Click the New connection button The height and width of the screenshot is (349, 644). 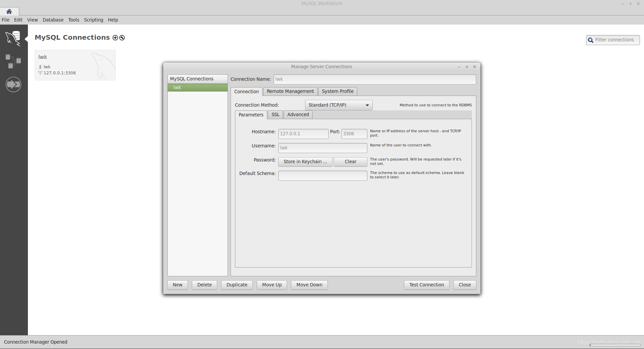coord(177,285)
